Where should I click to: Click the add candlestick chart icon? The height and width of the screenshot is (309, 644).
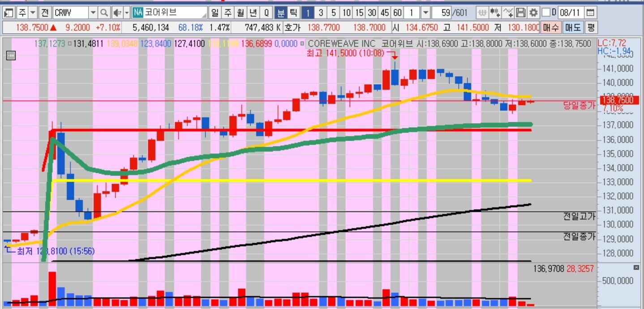[x=495, y=13]
